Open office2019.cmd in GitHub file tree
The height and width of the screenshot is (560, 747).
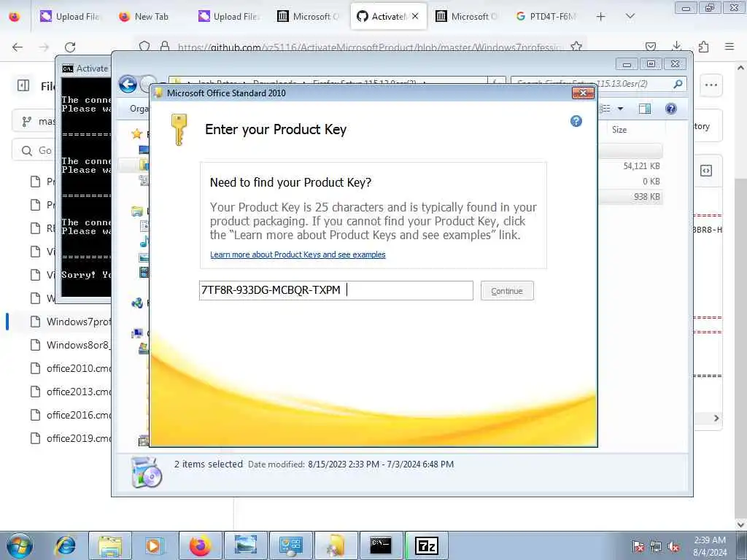click(71, 438)
